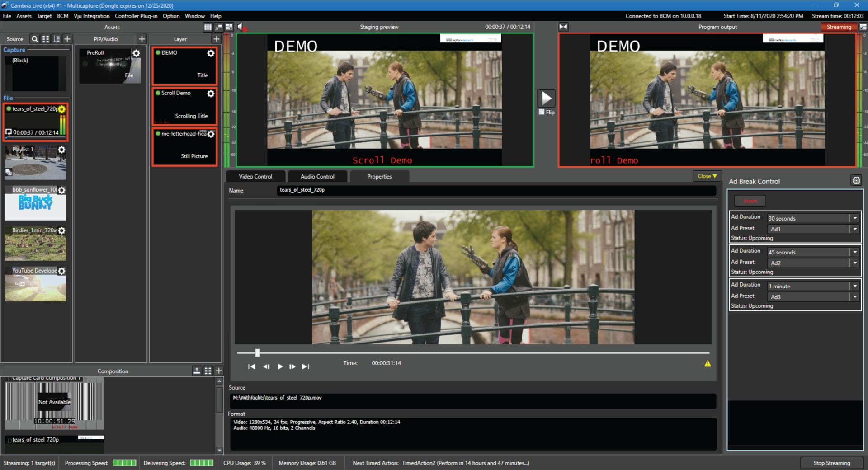This screenshot has height=470, width=868.
Task: Switch Source list to grid view
Action: point(46,39)
